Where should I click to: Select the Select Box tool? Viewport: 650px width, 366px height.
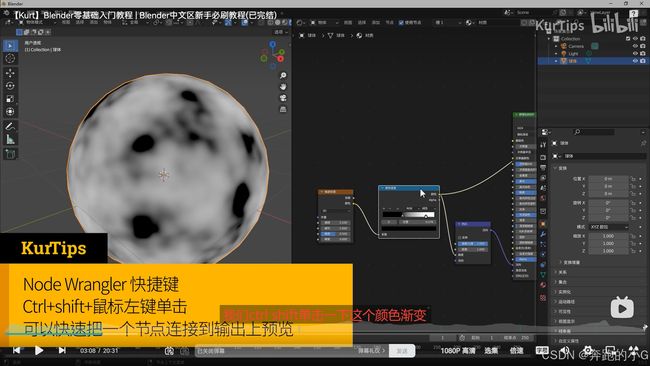click(x=10, y=46)
